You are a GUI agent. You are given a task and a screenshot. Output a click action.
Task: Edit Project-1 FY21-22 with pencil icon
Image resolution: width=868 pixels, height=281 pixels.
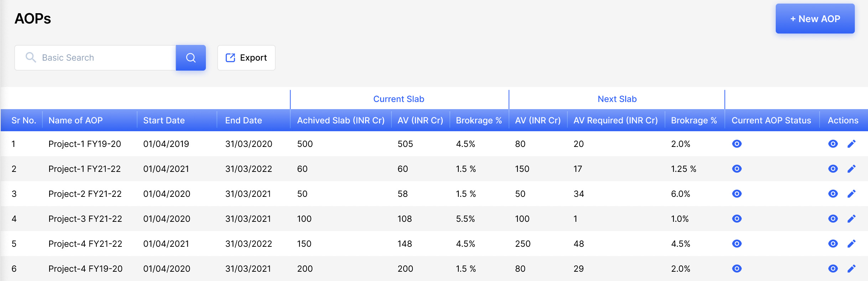[851, 169]
